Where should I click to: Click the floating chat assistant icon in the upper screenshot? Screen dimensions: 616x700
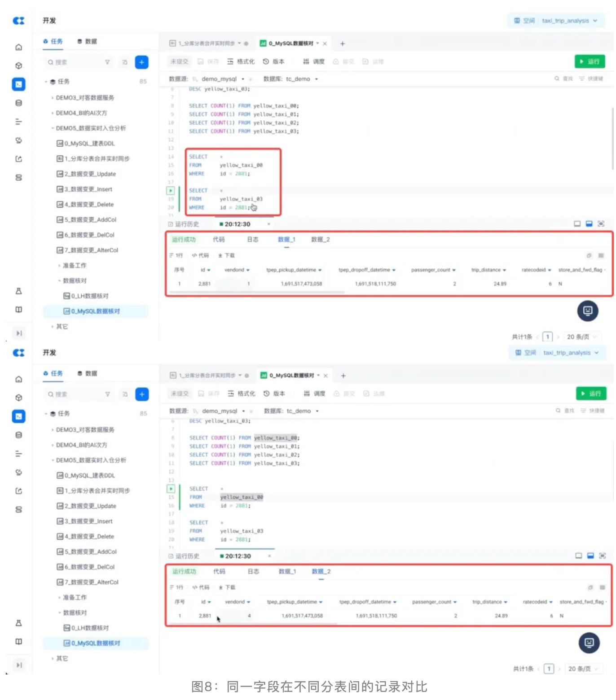pyautogui.click(x=587, y=311)
